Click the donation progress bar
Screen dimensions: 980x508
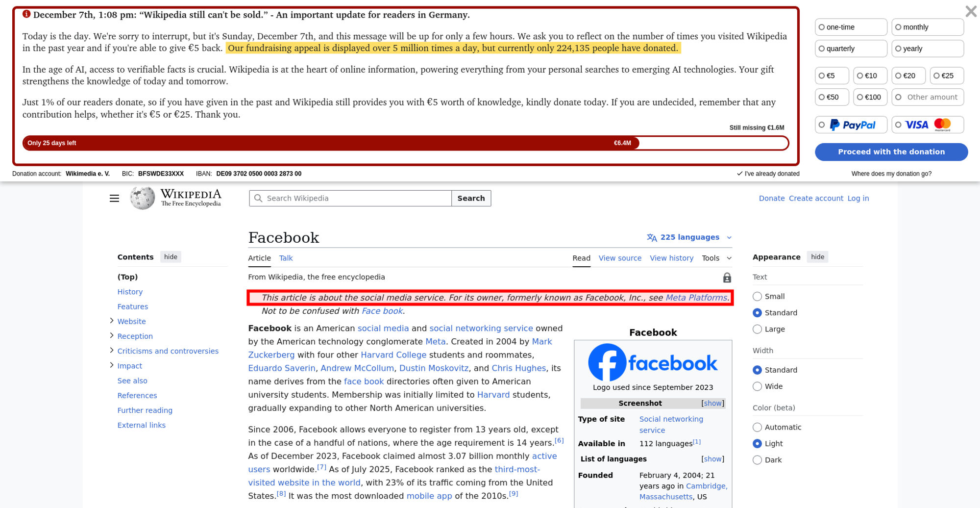405,143
